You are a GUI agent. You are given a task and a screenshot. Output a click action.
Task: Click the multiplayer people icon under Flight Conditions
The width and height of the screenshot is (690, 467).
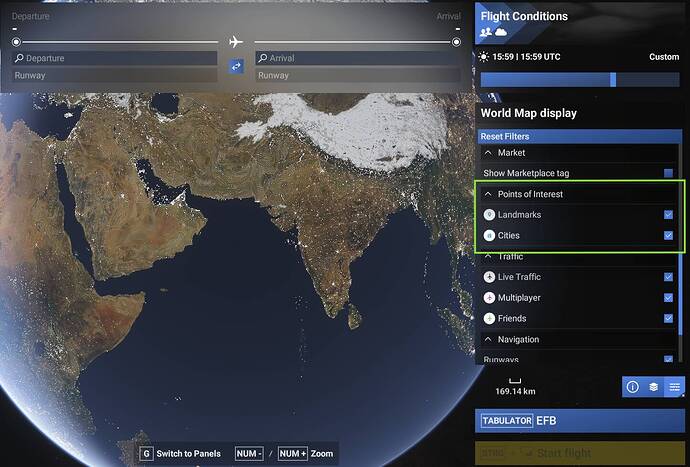486,32
